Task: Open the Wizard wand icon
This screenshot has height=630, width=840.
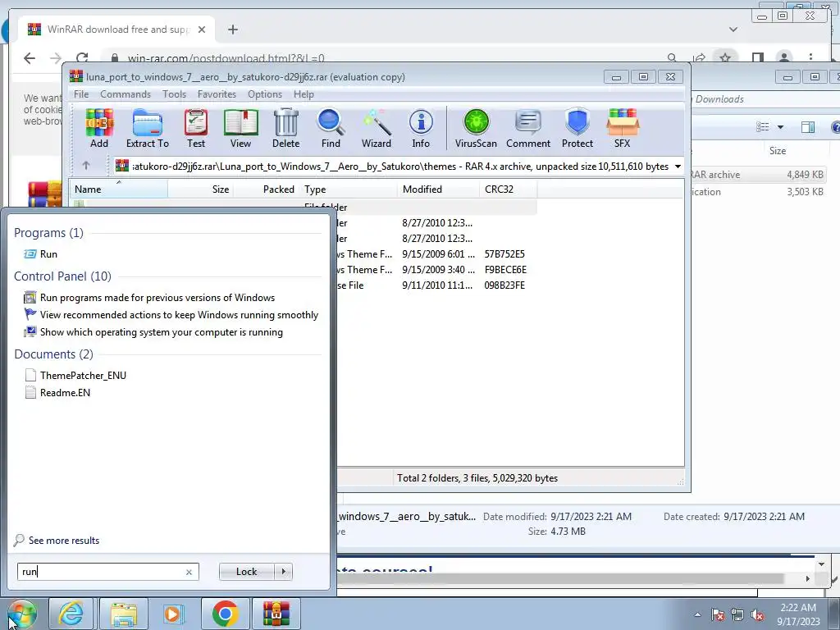Action: (376, 129)
